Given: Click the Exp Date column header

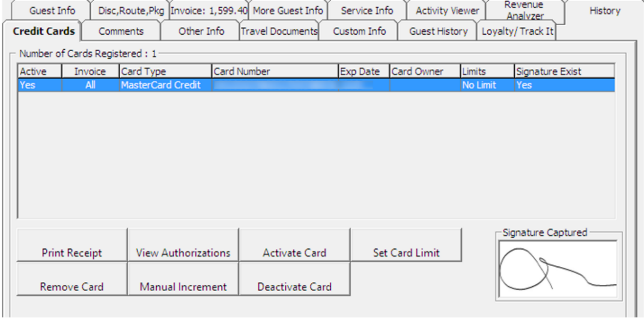Looking at the screenshot, I should 364,71.
